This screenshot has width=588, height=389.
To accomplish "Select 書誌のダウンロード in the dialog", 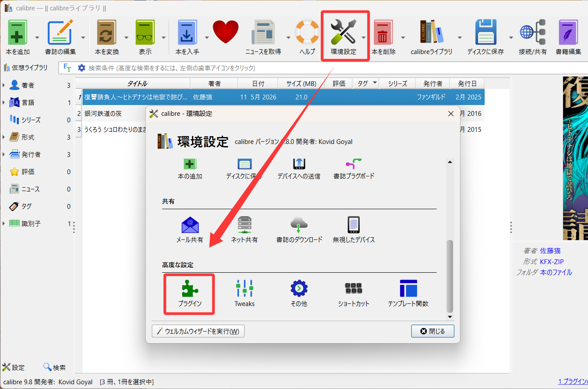I will (299, 230).
